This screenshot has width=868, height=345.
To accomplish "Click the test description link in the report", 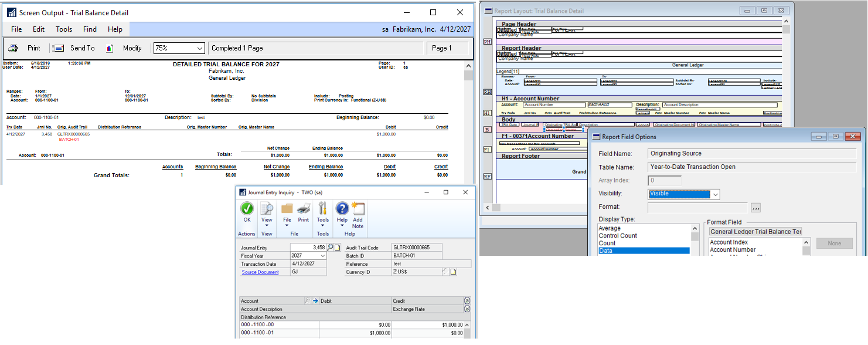I will (x=202, y=117).
